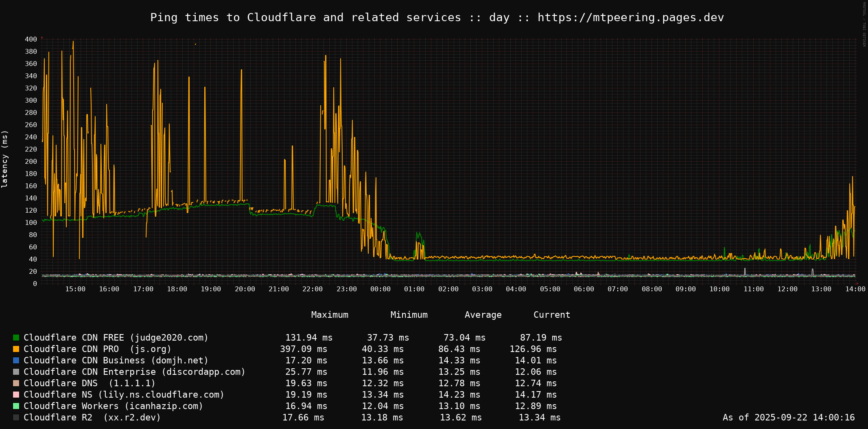Click the gray CDN Enterprise legend swatch

[16, 372]
